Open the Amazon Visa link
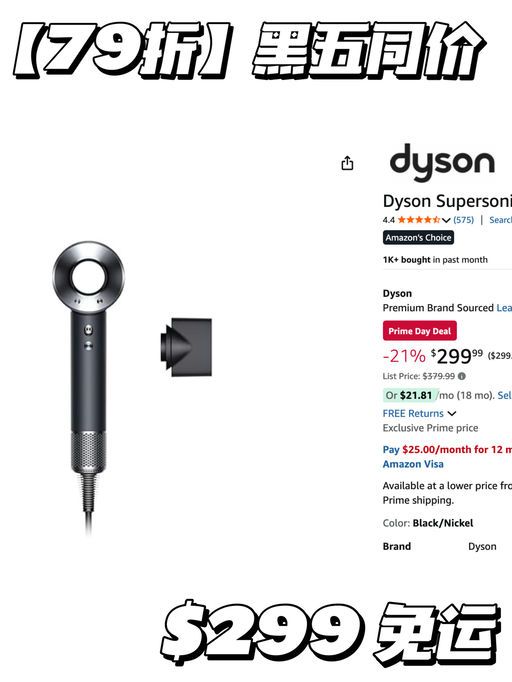This screenshot has height=682, width=512. (413, 464)
